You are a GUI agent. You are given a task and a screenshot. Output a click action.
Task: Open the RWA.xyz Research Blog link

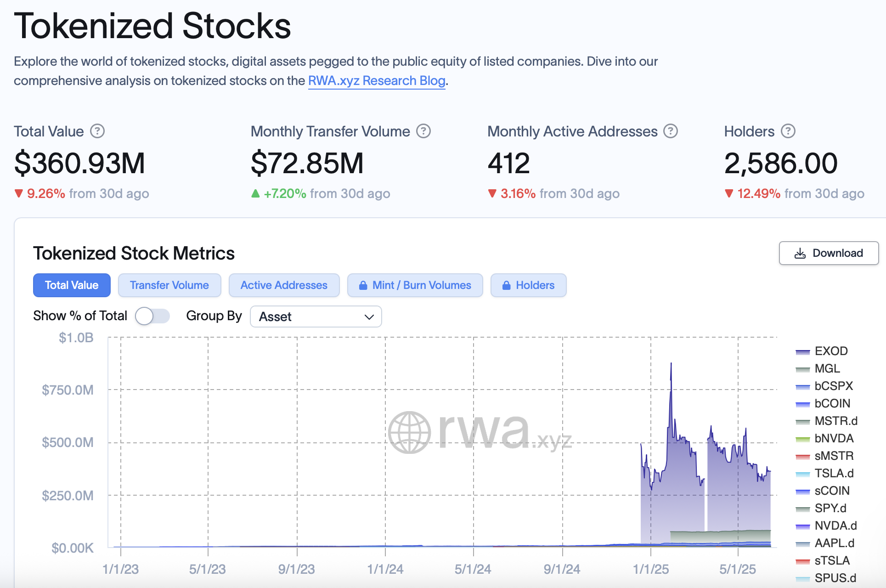point(377,81)
